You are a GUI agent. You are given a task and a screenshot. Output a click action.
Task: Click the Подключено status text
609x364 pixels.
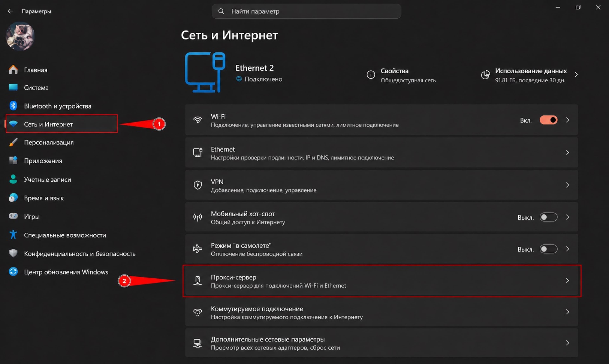coord(263,79)
